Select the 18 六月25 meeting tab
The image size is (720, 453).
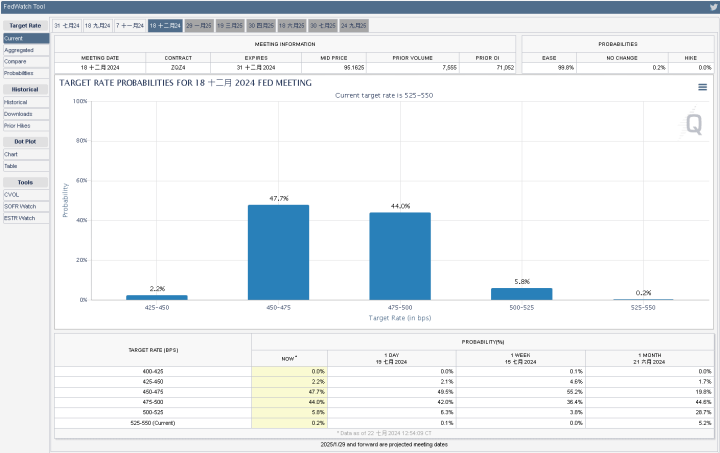point(292,26)
